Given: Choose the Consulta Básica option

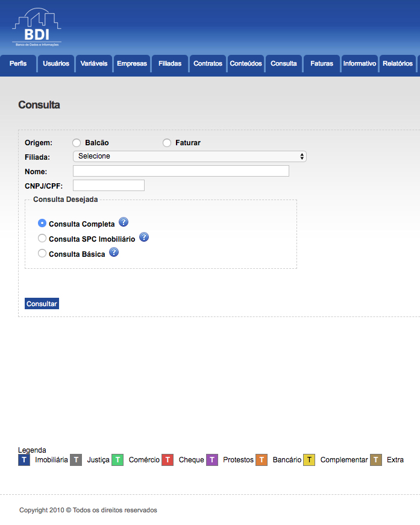Looking at the screenshot, I should point(42,254).
